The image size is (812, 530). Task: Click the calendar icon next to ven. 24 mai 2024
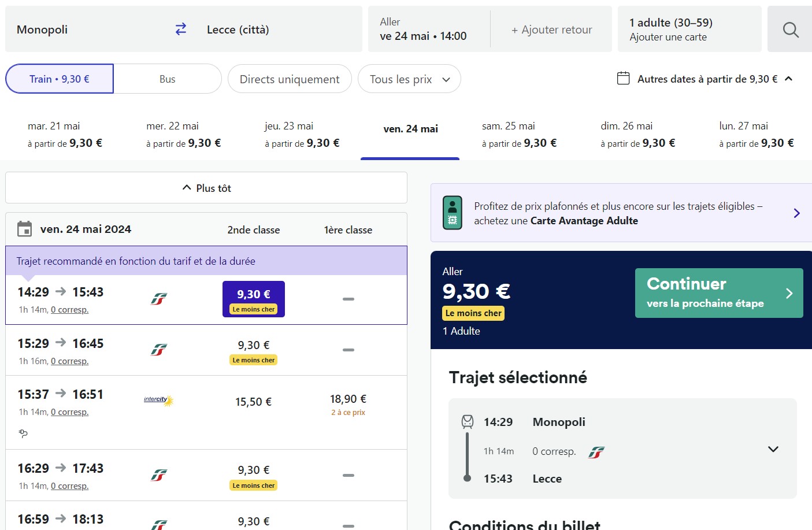click(25, 229)
